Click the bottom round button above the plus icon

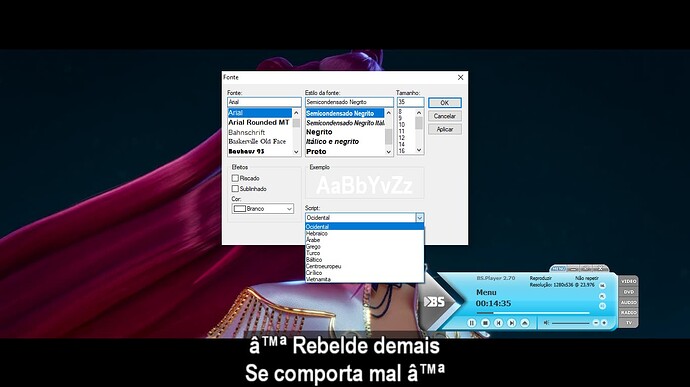point(602,306)
